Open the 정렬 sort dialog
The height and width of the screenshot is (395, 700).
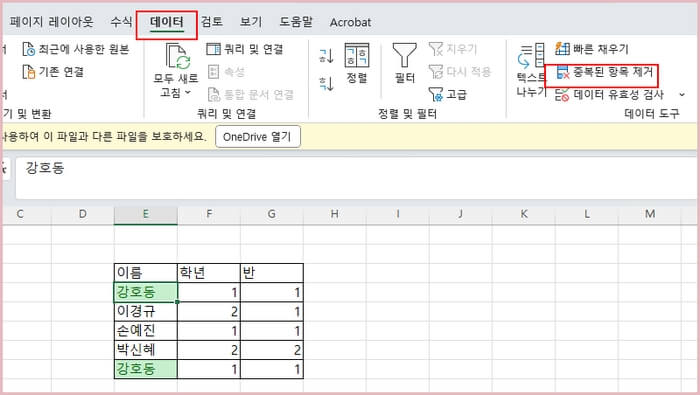357,63
